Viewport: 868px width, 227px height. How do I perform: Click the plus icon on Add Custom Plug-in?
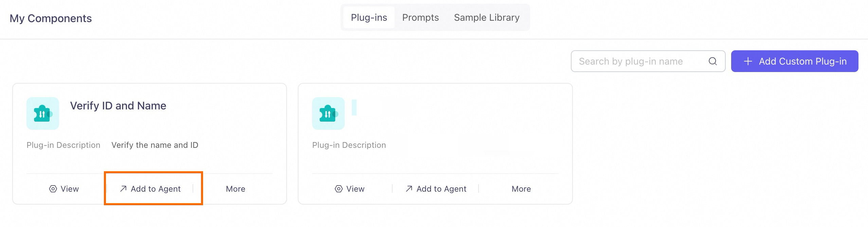(x=748, y=61)
